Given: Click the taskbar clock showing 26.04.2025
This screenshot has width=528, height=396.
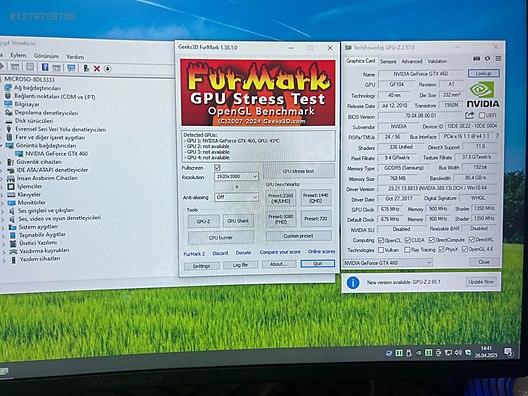Looking at the screenshot, I should coord(486,352).
